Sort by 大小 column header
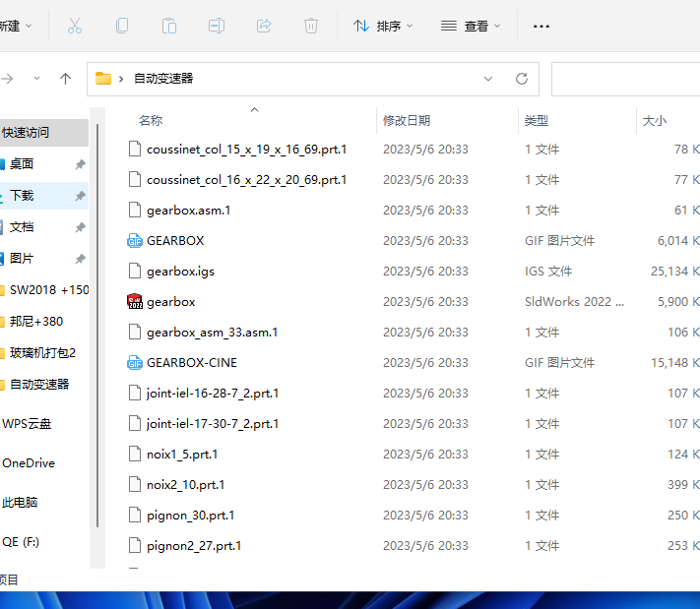Viewport: 700px width, 609px height. (654, 120)
